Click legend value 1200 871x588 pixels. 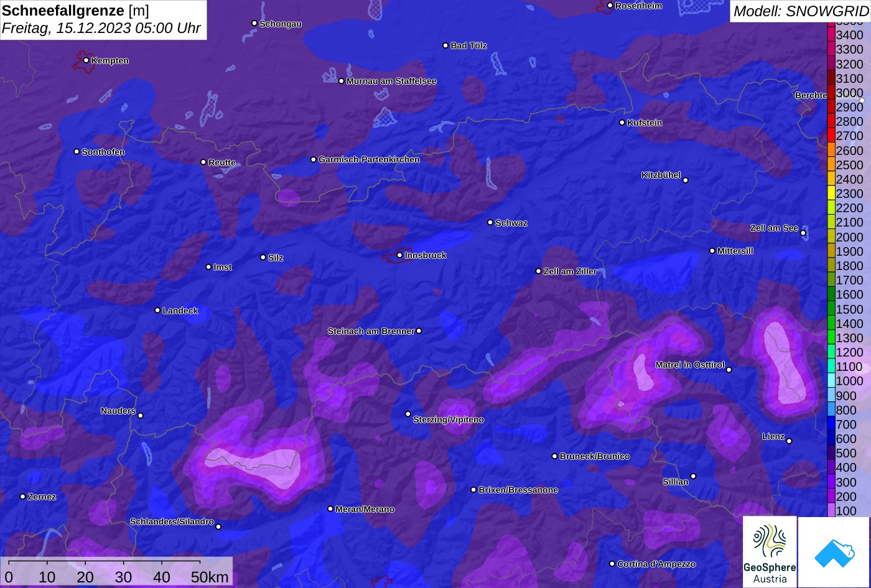[x=850, y=352]
